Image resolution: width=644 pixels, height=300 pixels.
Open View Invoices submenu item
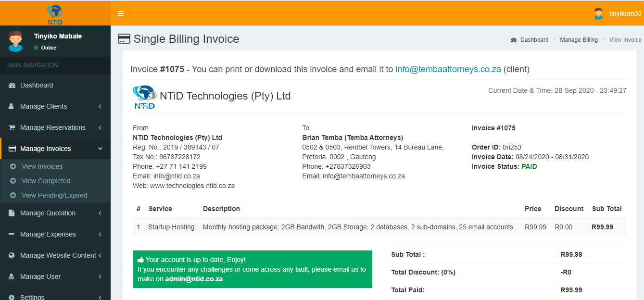tap(42, 166)
